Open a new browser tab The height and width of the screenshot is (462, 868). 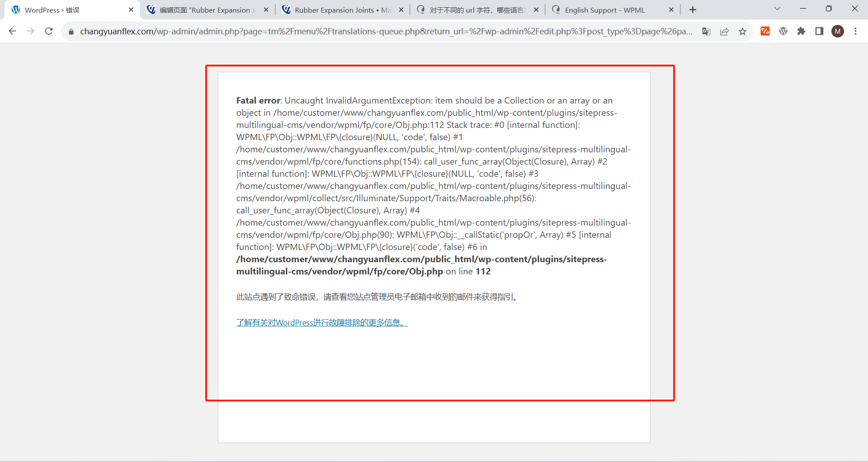(693, 9)
